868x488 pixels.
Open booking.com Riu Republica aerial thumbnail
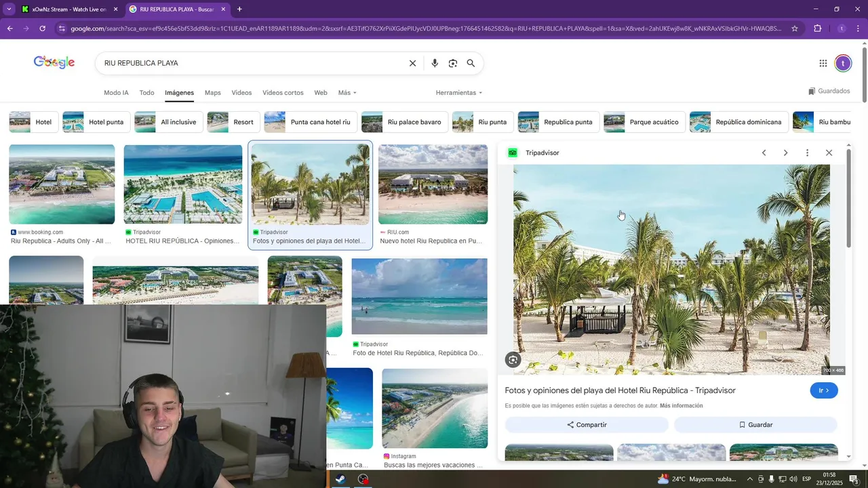click(x=62, y=184)
